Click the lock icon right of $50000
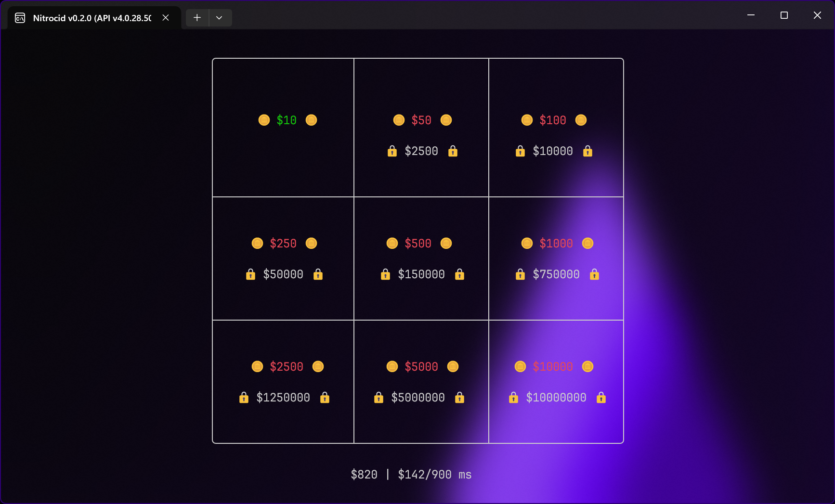This screenshot has height=504, width=835. [x=318, y=274]
